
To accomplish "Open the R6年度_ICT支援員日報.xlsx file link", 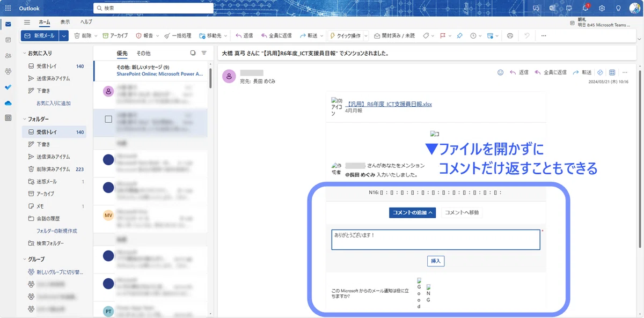I will (x=388, y=104).
